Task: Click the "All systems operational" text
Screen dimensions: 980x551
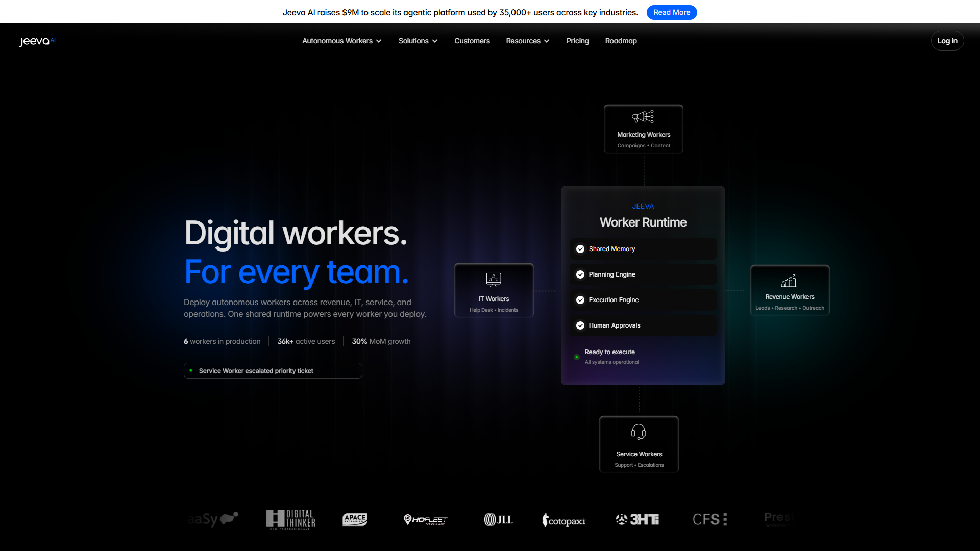Action: coord(611,362)
